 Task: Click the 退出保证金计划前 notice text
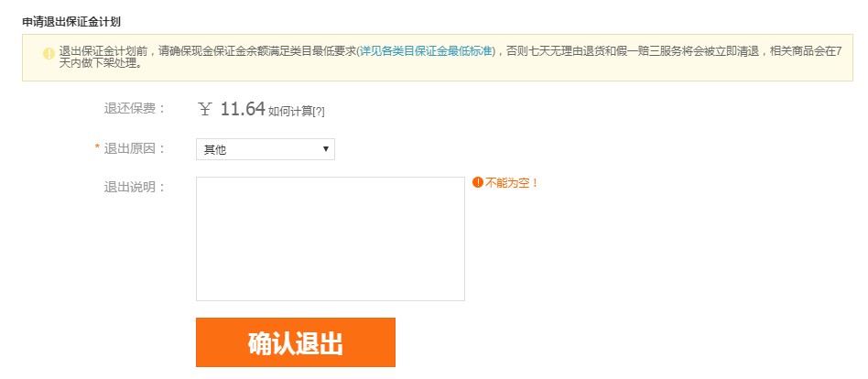(103, 51)
